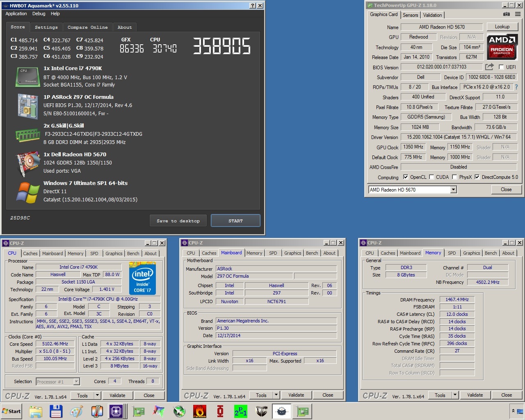
Task: Open the last green card taskbar icon
Action: (x=302, y=411)
